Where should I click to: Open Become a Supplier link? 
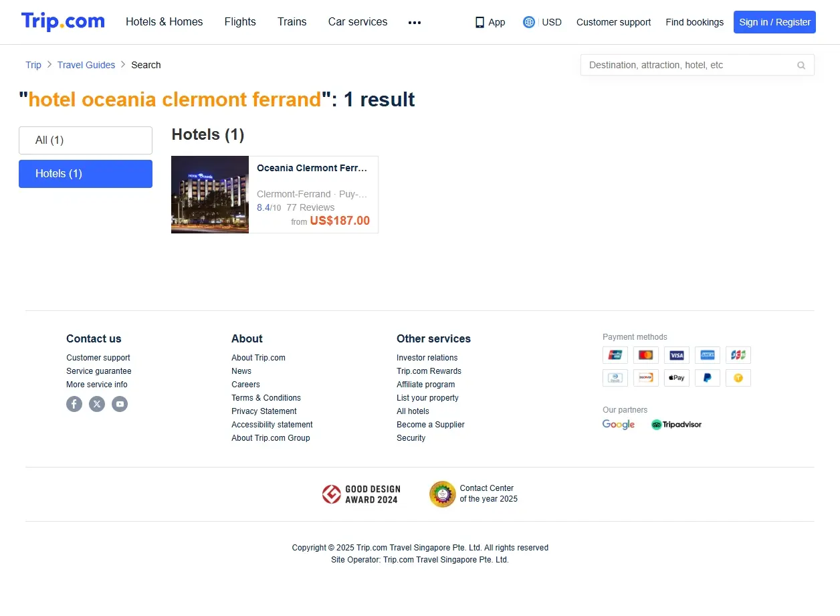(x=431, y=425)
